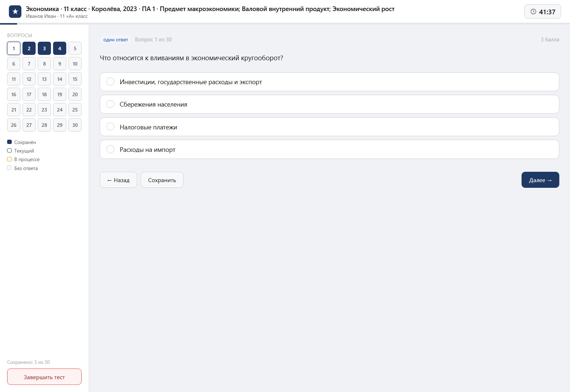The width and height of the screenshot is (570, 392).
Task: Open question 26
Action: [x=14, y=125]
